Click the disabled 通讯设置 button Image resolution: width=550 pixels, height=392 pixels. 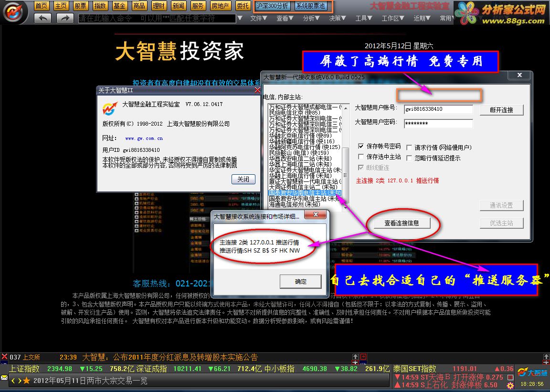point(501,205)
